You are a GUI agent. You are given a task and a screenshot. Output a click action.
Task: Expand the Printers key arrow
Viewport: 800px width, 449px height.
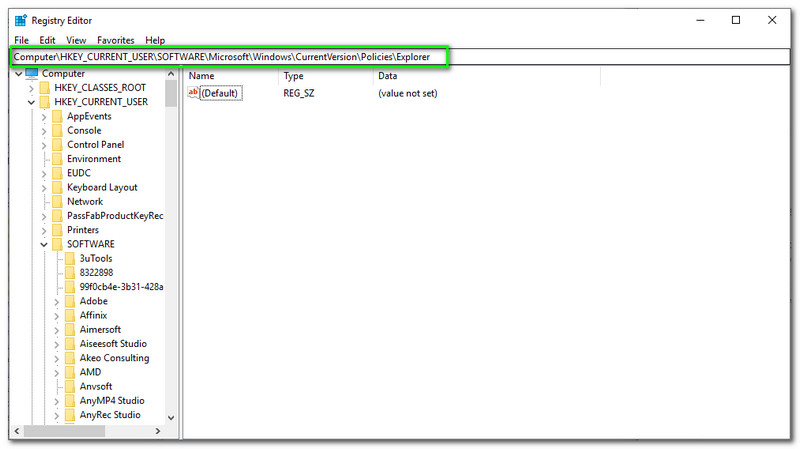pos(44,231)
